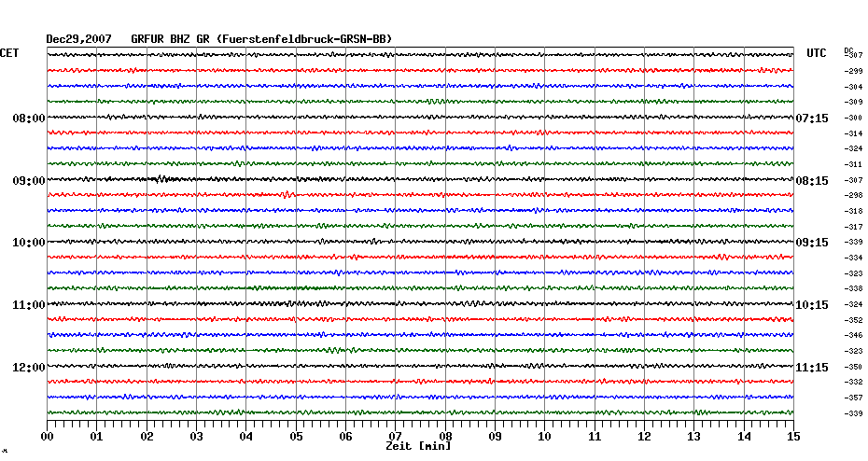The height and width of the screenshot is (461, 868).
Task: Select minute 02 on the time axis
Action: (x=147, y=437)
